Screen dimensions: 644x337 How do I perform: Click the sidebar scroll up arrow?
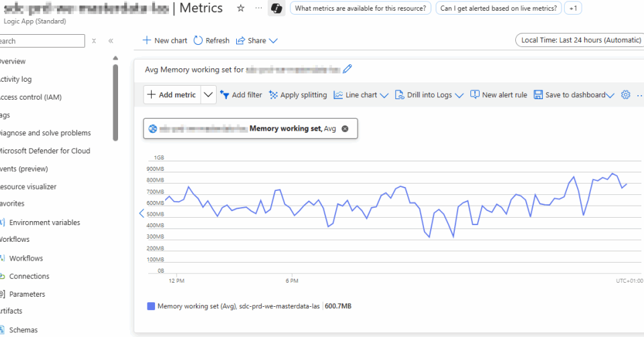pyautogui.click(x=115, y=58)
